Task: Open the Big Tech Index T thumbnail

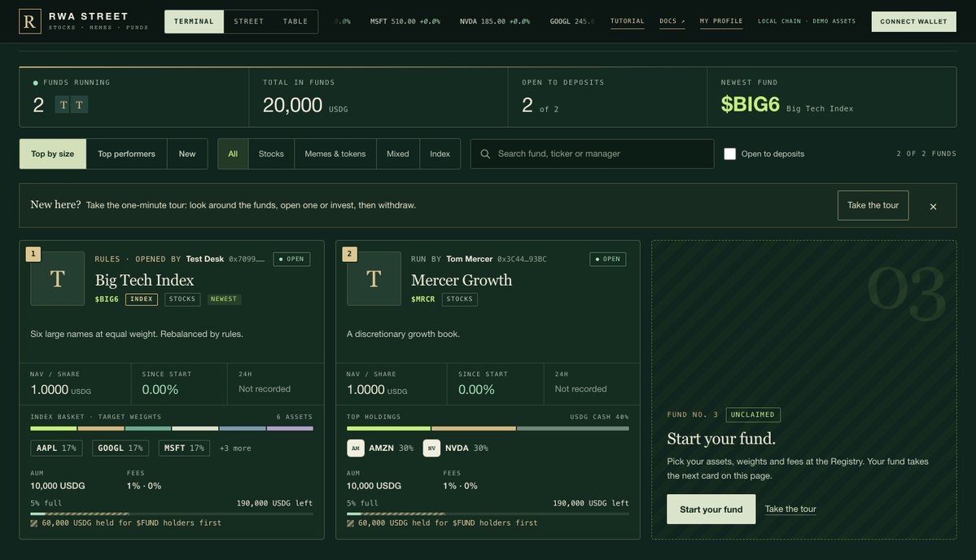Action: coord(57,278)
